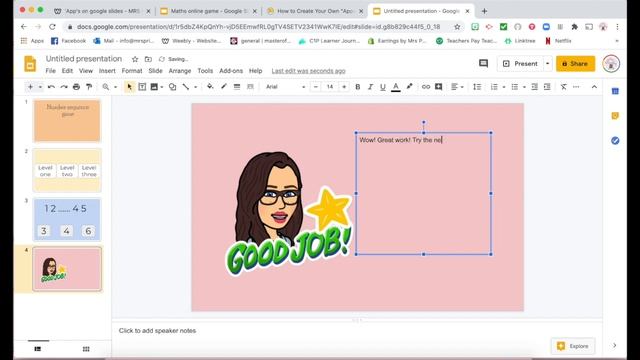This screenshot has width=640, height=360.
Task: Open the Add-ons menu
Action: pos(231,71)
